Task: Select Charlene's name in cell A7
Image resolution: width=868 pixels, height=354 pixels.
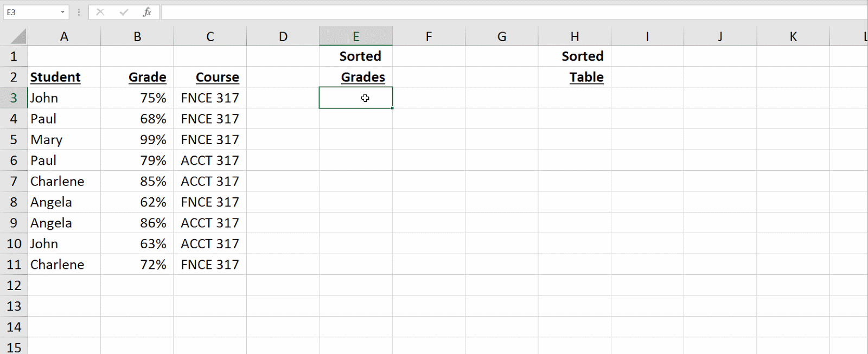Action: [x=65, y=181]
